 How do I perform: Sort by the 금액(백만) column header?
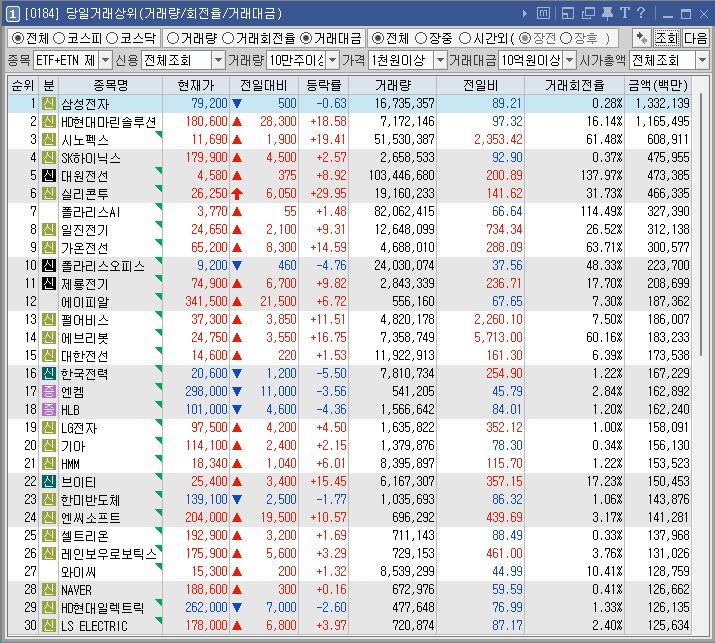(x=658, y=85)
